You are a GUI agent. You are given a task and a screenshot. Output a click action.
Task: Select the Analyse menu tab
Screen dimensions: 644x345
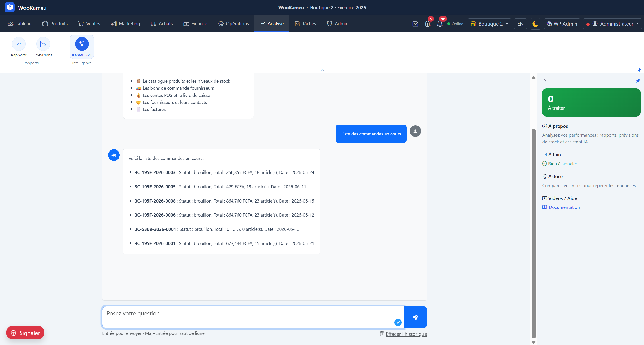(271, 24)
